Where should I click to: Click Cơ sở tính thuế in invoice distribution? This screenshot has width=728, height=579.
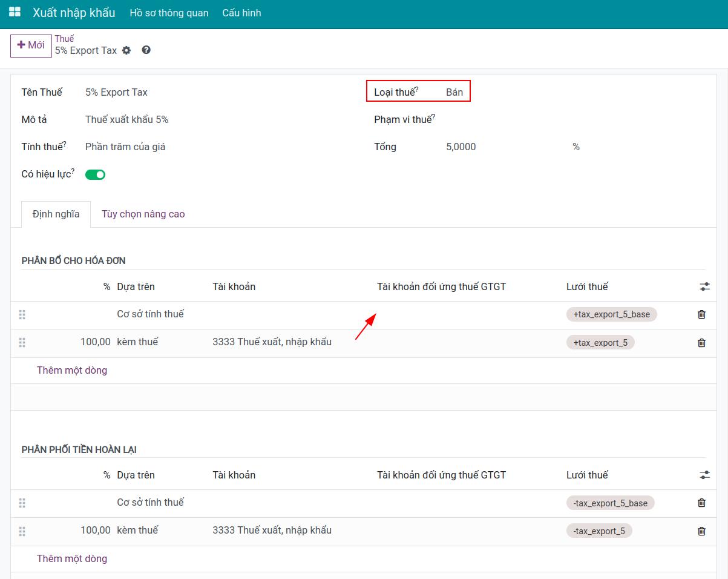pyautogui.click(x=151, y=314)
